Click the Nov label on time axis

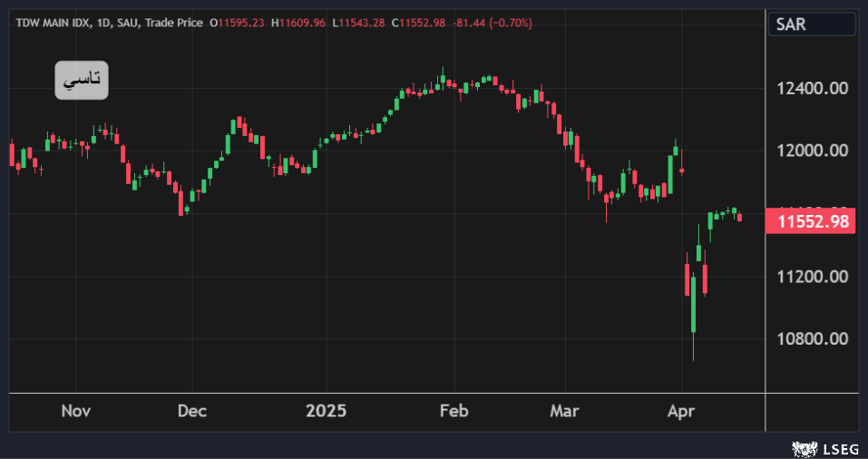[76, 411]
